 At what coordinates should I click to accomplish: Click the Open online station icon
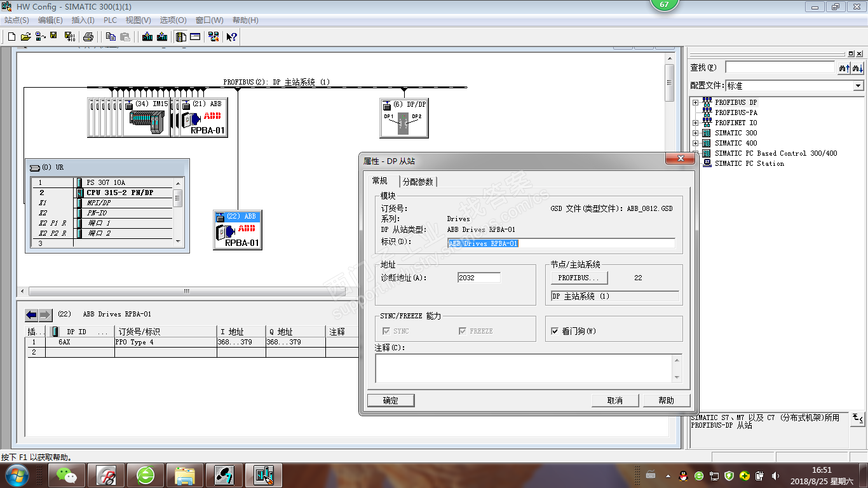(x=41, y=37)
